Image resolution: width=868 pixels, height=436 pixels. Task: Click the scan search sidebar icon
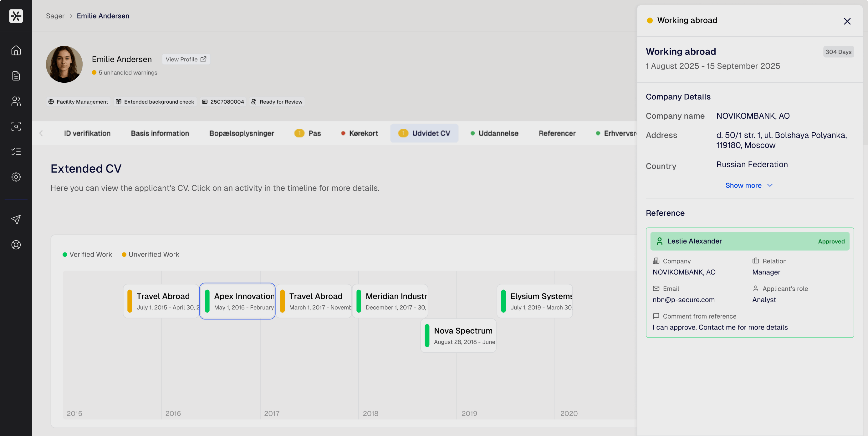[16, 127]
